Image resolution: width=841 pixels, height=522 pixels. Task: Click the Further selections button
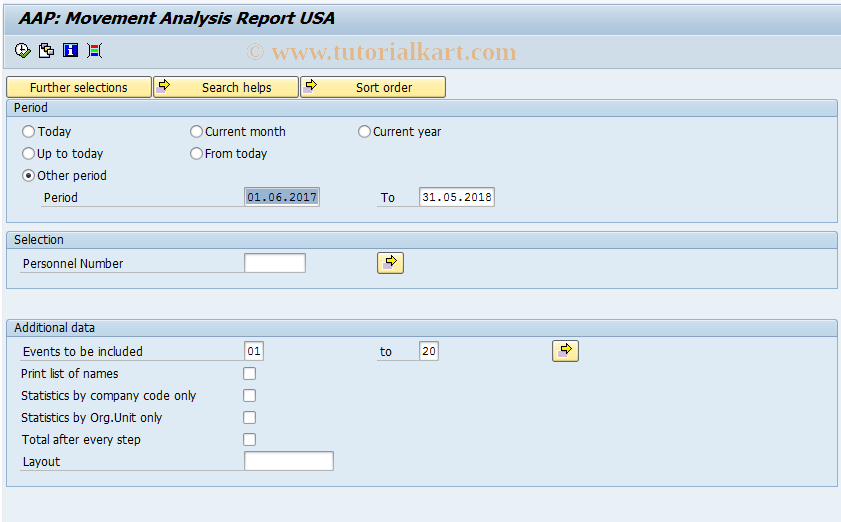coord(79,87)
